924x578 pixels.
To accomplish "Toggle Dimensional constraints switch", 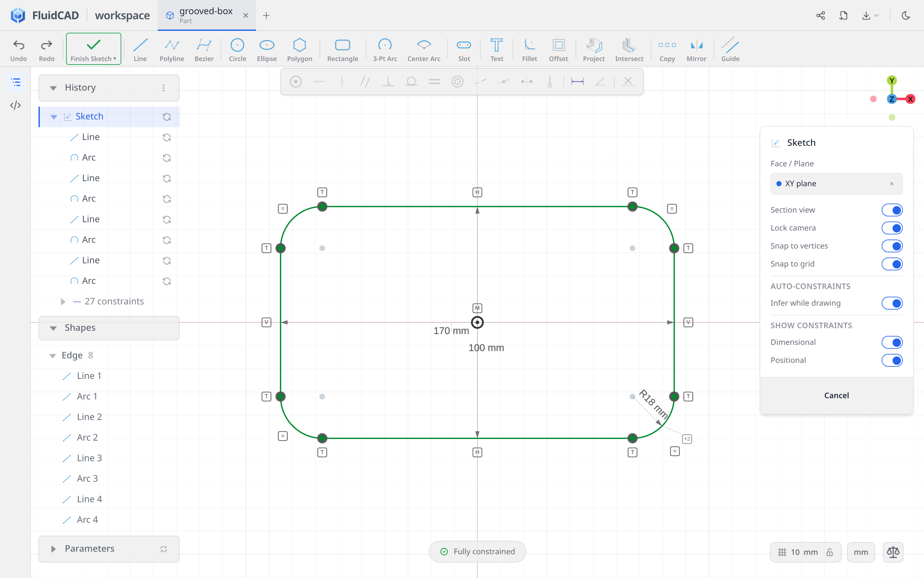I will coord(892,342).
